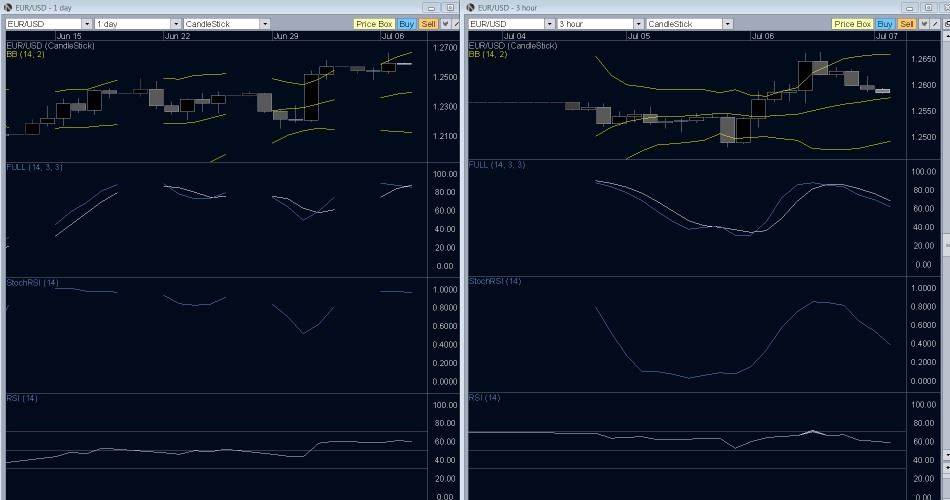Click the 1.2700 price level on the 1 day axis

coord(445,47)
